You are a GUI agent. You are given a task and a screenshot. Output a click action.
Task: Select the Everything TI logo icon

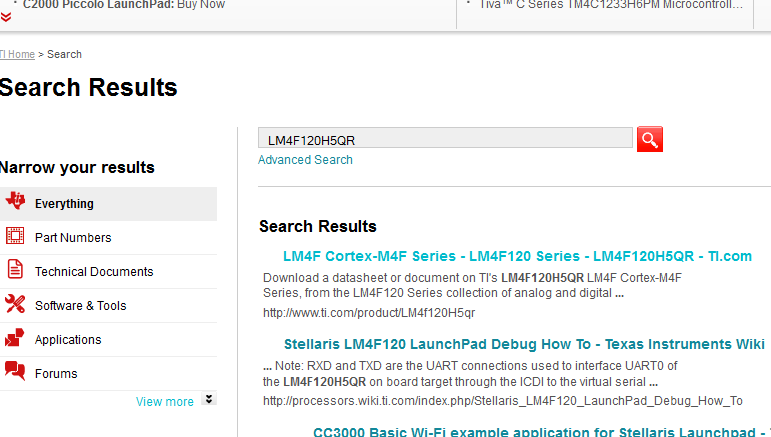15,201
